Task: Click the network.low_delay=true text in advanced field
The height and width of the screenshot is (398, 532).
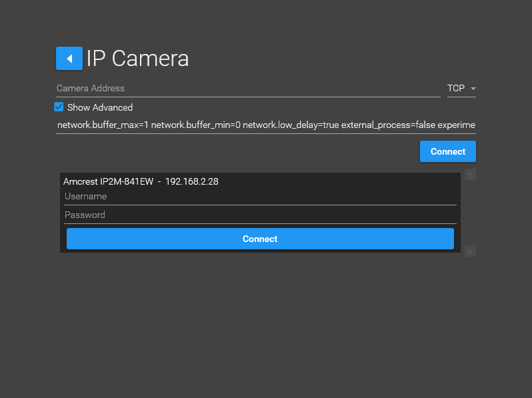Action: pyautogui.click(x=291, y=125)
